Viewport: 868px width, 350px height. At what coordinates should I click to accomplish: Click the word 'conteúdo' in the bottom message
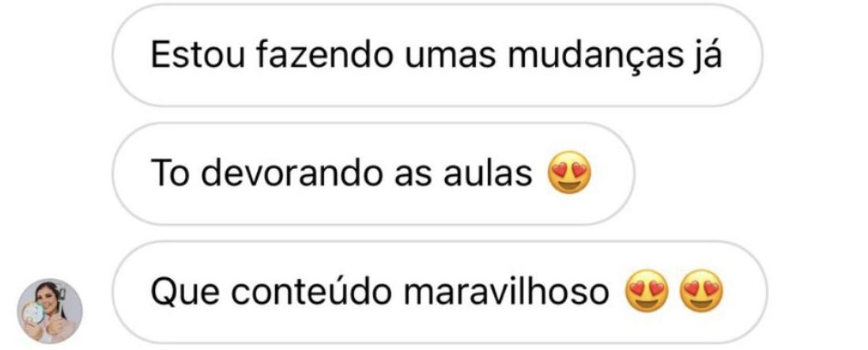[x=311, y=291]
